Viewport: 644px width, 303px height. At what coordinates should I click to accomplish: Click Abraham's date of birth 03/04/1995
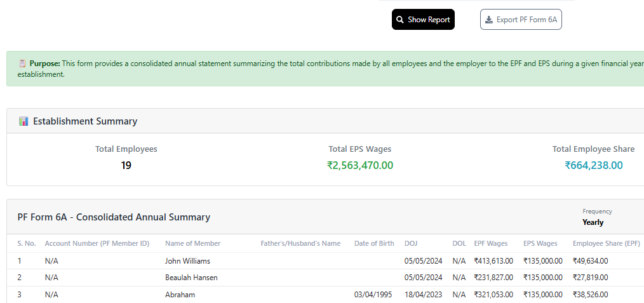373,295
